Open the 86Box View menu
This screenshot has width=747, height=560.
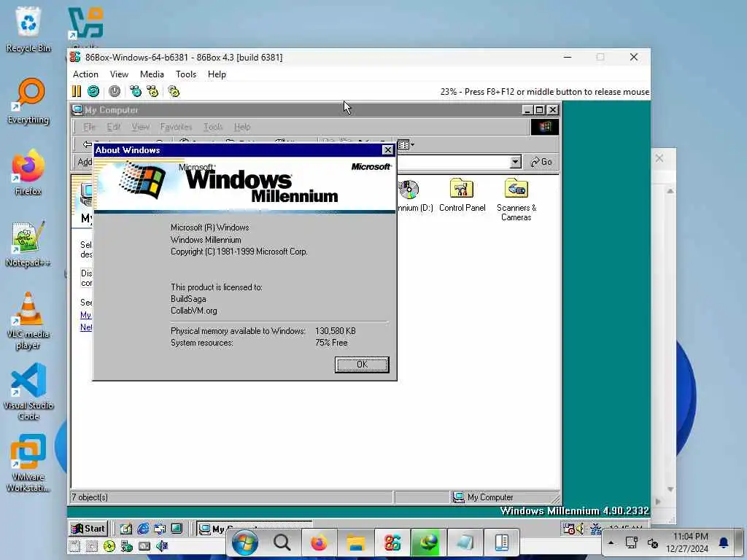point(119,74)
